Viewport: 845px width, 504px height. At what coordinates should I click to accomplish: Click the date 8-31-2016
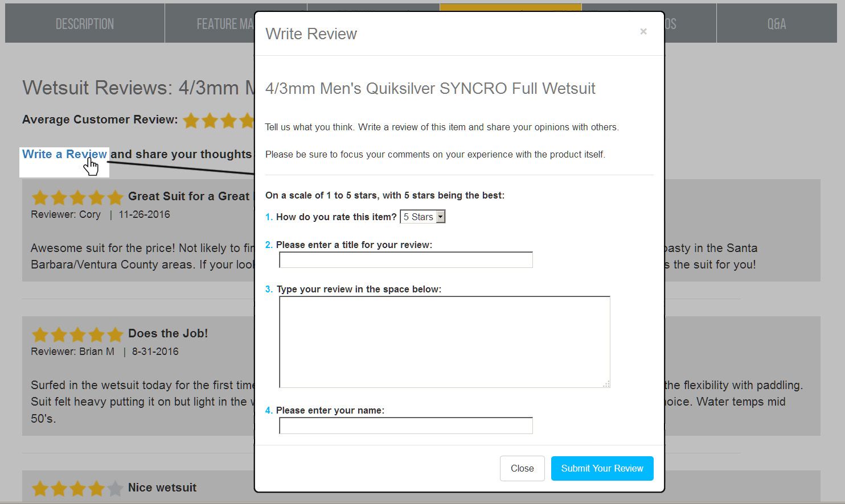point(155,352)
